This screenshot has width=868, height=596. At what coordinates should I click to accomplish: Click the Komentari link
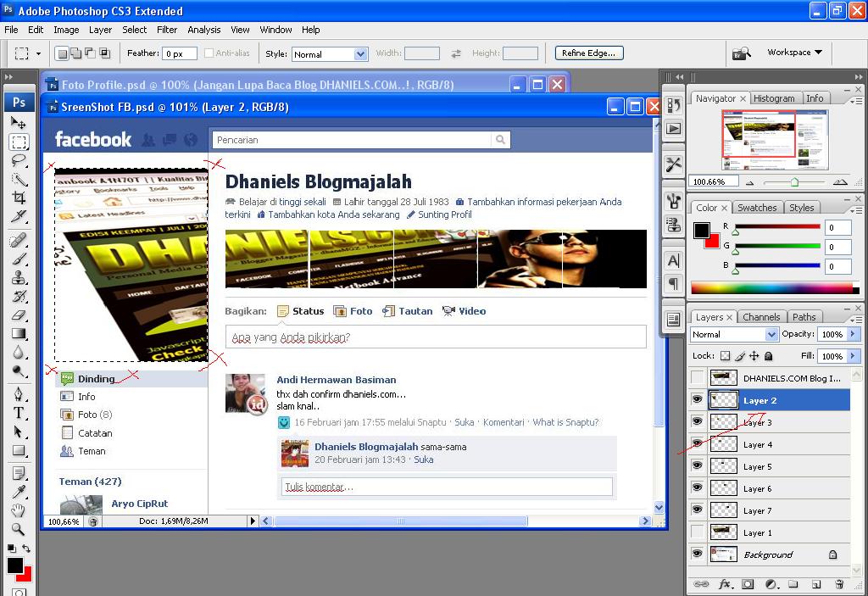point(504,422)
